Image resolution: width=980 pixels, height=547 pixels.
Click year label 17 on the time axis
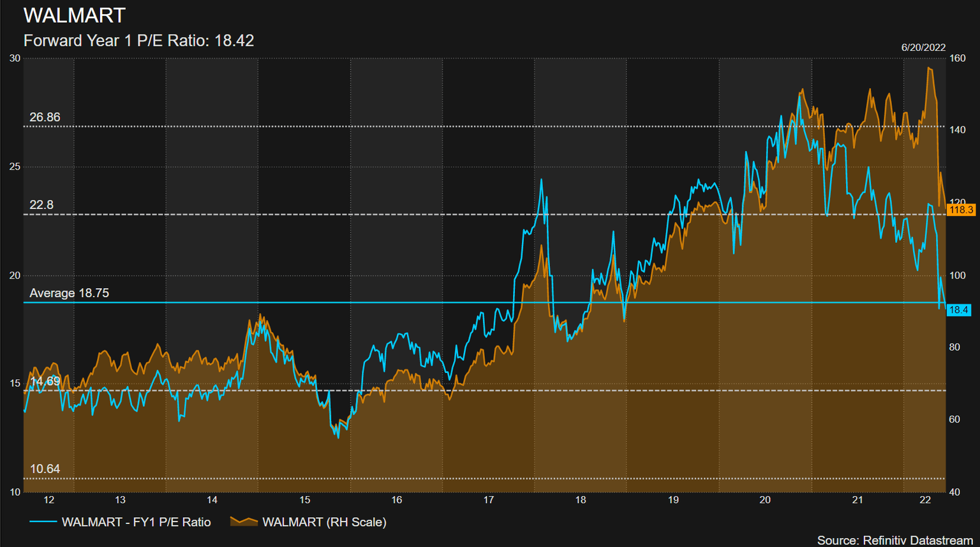pos(489,500)
